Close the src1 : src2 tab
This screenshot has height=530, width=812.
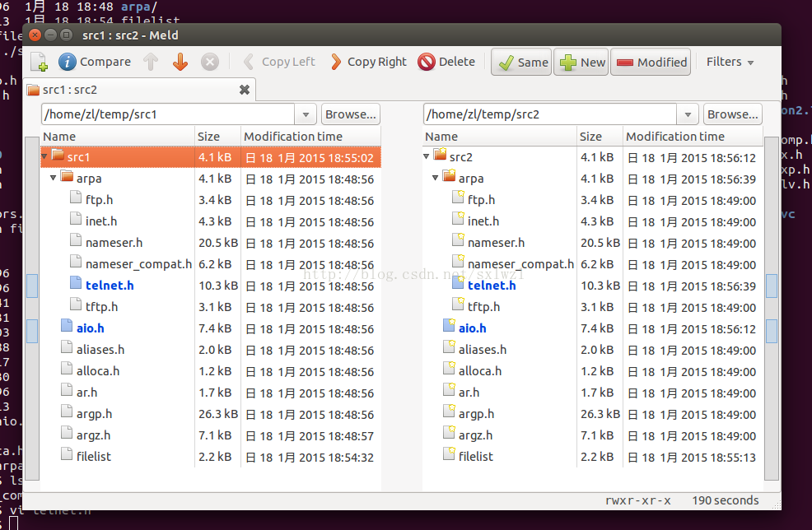click(245, 90)
